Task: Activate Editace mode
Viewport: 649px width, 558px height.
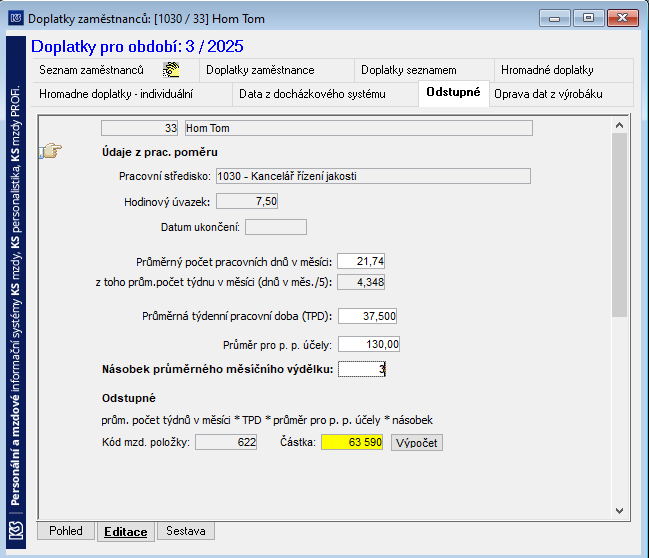Action: [x=125, y=532]
